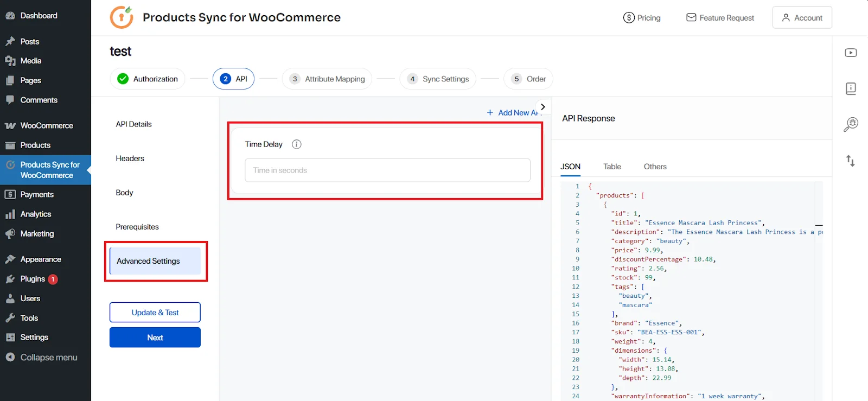The height and width of the screenshot is (401, 868).
Task: Click the "discountPercentage" JSON key
Action: [648, 259]
